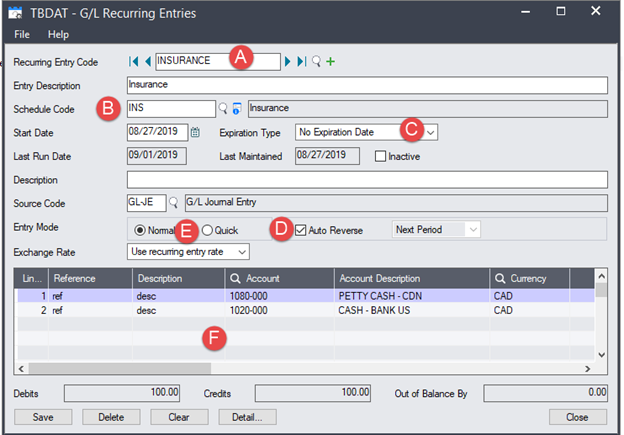Open the Help menu

tap(58, 35)
